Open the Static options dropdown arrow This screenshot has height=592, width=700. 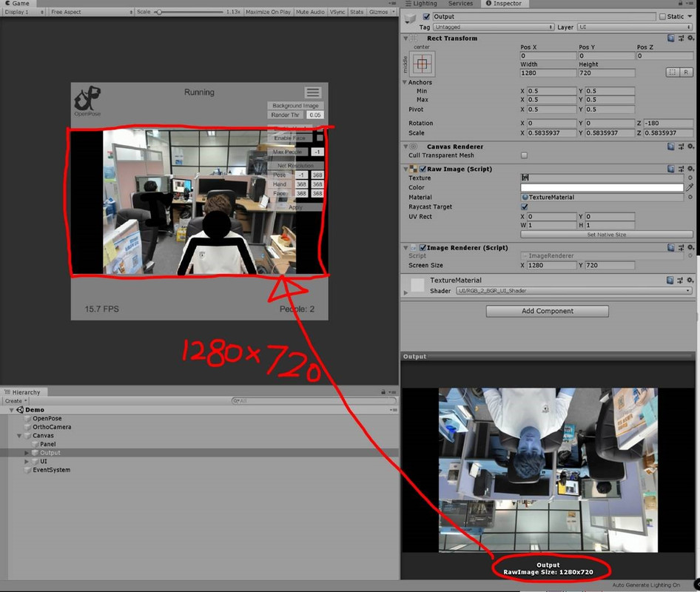pyautogui.click(x=690, y=16)
